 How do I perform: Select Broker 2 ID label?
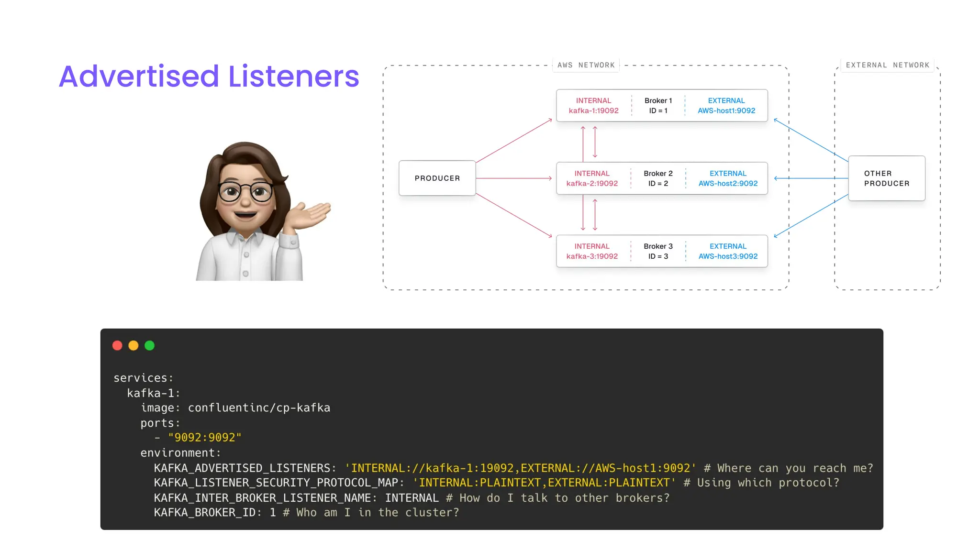(658, 178)
